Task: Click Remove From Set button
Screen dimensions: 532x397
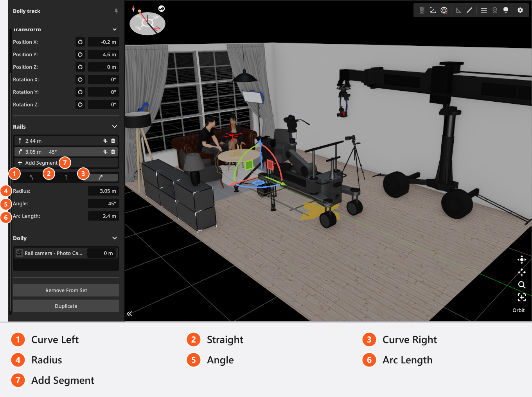Action: pyautogui.click(x=66, y=290)
